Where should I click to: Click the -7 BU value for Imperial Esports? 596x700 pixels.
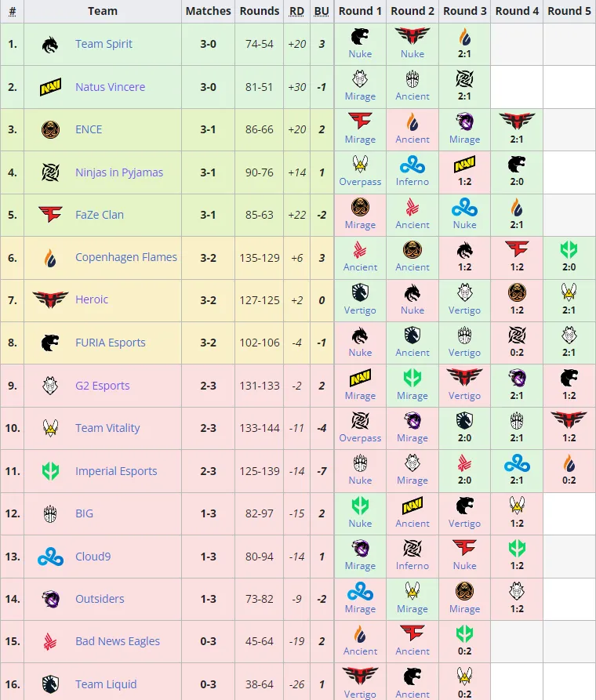coord(322,471)
